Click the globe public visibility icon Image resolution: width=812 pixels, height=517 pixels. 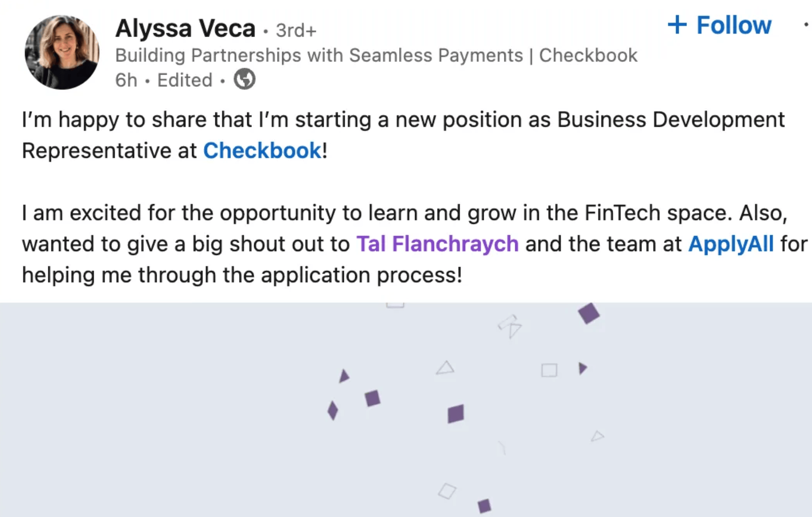click(x=245, y=79)
